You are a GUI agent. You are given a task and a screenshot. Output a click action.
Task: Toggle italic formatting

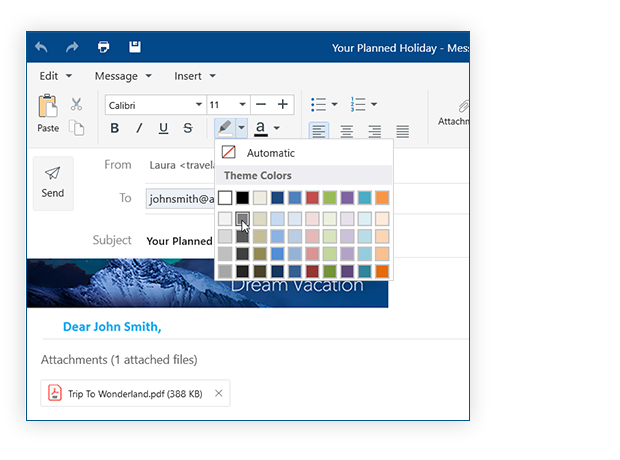pos(139,128)
